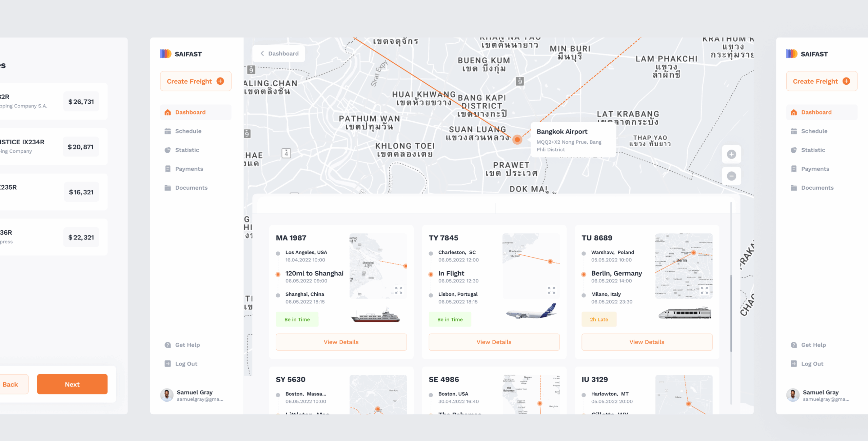Click the Payments sidebar icon
The image size is (868, 441).
pyautogui.click(x=167, y=169)
